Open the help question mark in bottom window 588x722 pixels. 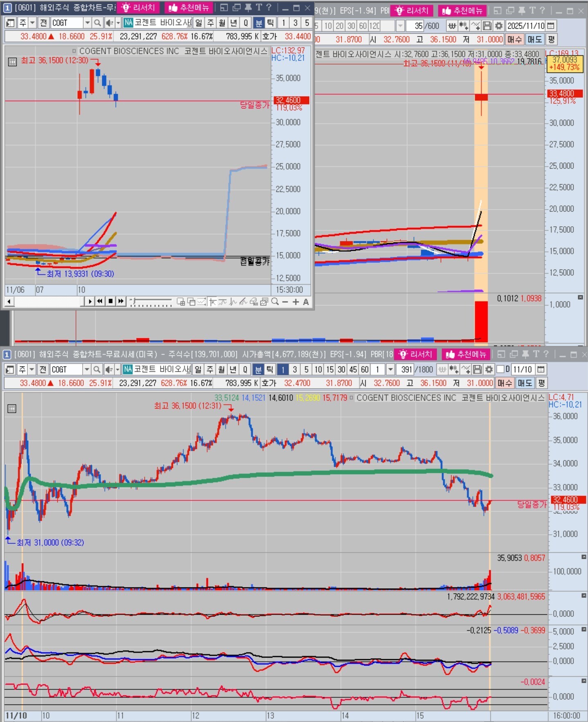tap(546, 354)
